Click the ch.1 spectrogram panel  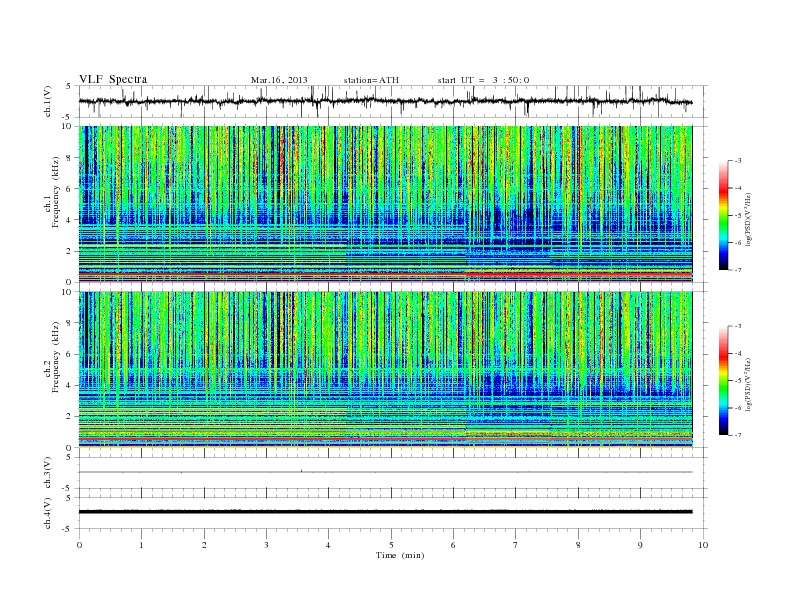click(x=385, y=204)
